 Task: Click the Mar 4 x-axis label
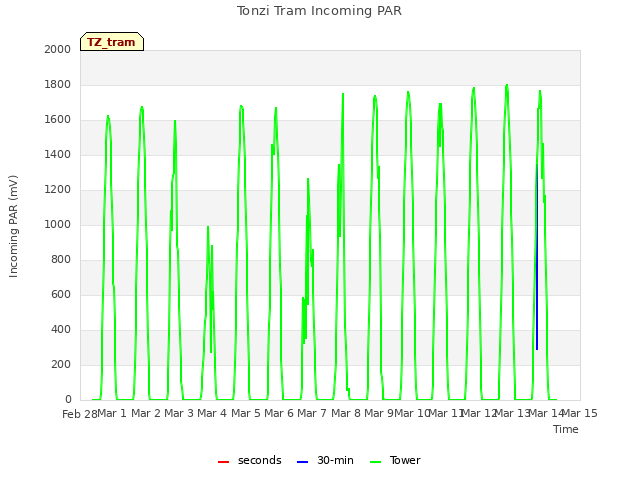coord(212,413)
